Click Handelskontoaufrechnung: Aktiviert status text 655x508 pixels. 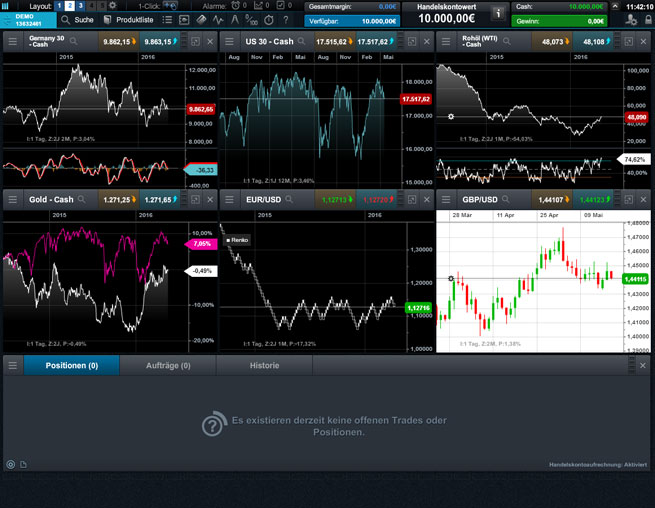(x=598, y=465)
